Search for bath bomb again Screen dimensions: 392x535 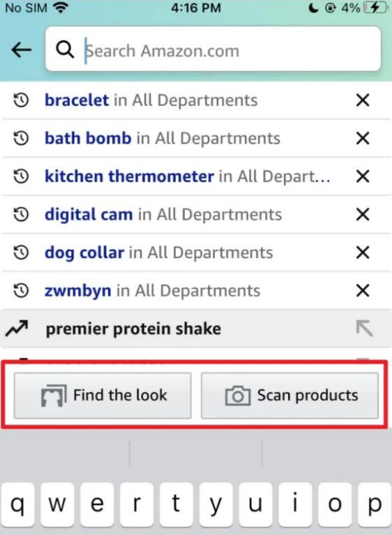88,138
